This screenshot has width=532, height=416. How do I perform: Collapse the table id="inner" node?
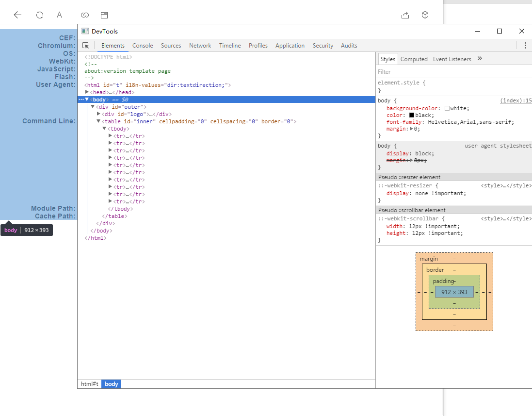coord(98,121)
